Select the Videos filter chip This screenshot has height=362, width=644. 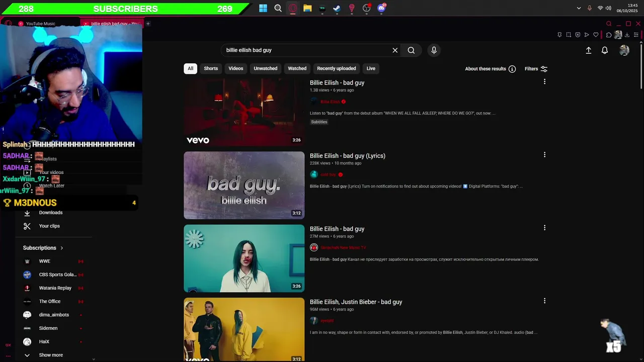pyautogui.click(x=235, y=68)
